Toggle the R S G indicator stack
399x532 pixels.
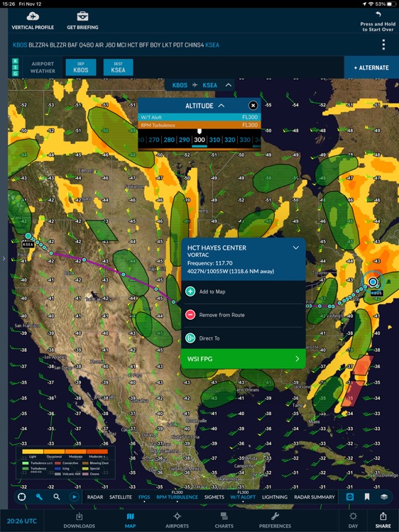[15, 67]
